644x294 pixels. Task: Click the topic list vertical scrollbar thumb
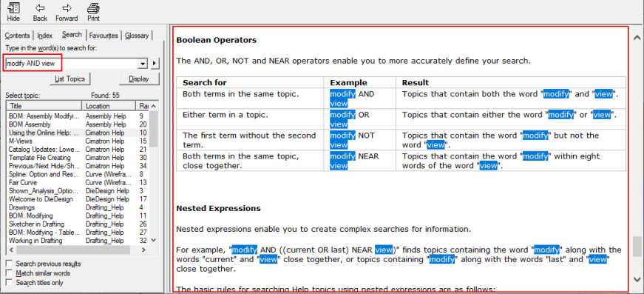[x=154, y=129]
